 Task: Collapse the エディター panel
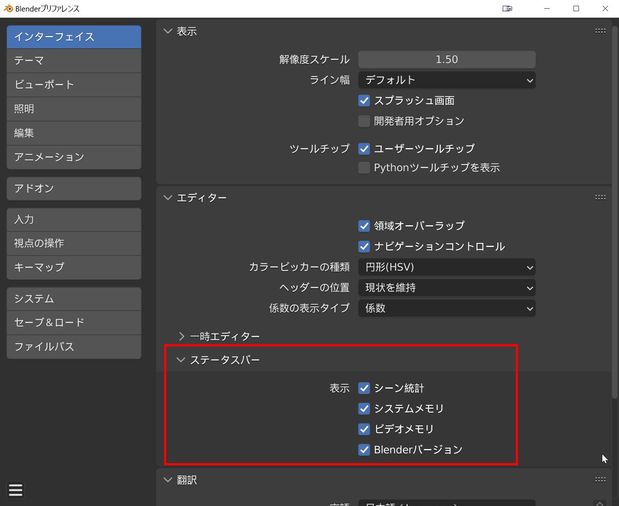(168, 197)
